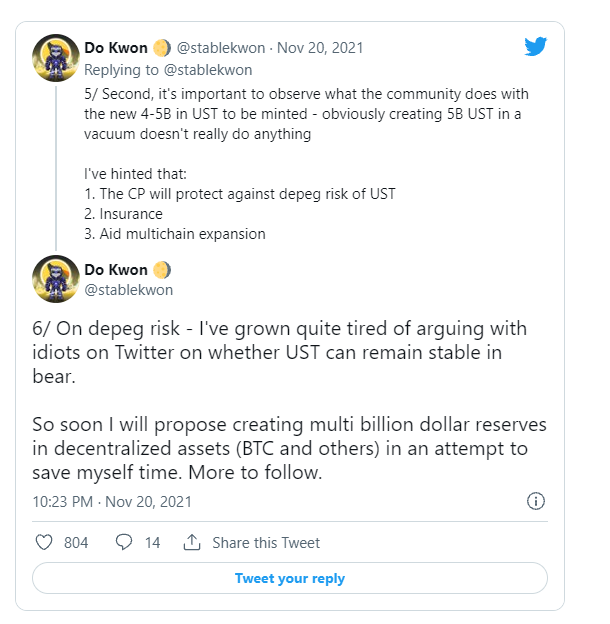Click the moon emoji beside main tweet name
The image size is (610, 624).
click(164, 270)
